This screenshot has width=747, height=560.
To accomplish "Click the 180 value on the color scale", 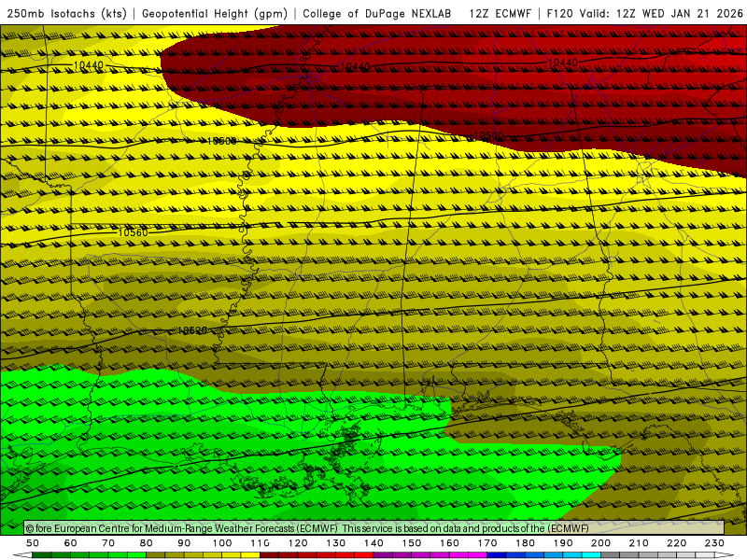I will (x=525, y=543).
